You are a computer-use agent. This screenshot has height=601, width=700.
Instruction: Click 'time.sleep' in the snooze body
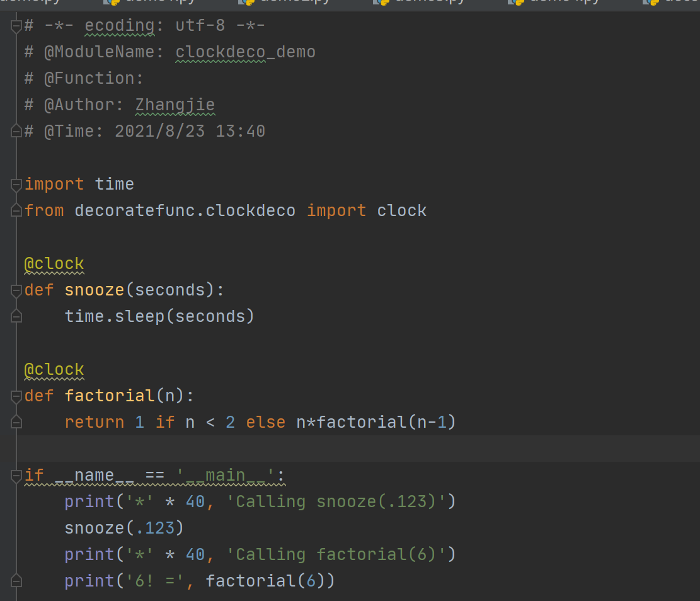[x=114, y=317]
